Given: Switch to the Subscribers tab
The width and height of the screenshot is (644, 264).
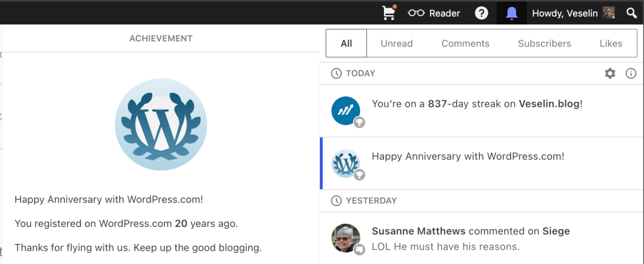Looking at the screenshot, I should click(544, 43).
